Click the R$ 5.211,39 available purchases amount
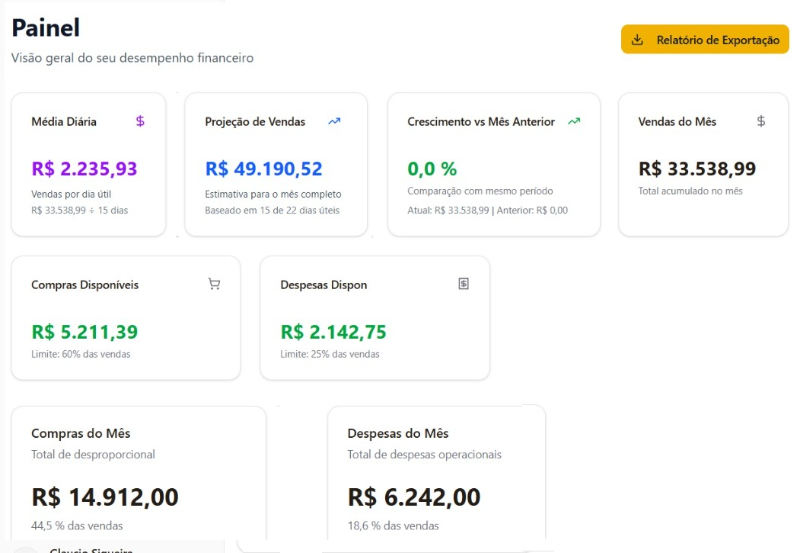The width and height of the screenshot is (800, 553). tap(84, 332)
